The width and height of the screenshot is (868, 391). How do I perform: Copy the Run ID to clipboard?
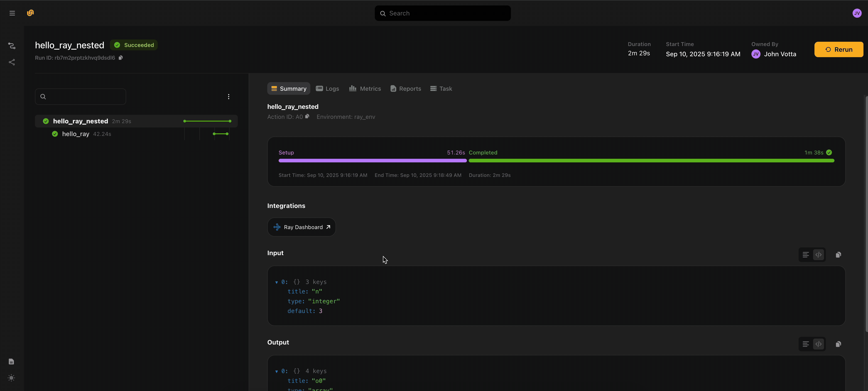point(121,58)
